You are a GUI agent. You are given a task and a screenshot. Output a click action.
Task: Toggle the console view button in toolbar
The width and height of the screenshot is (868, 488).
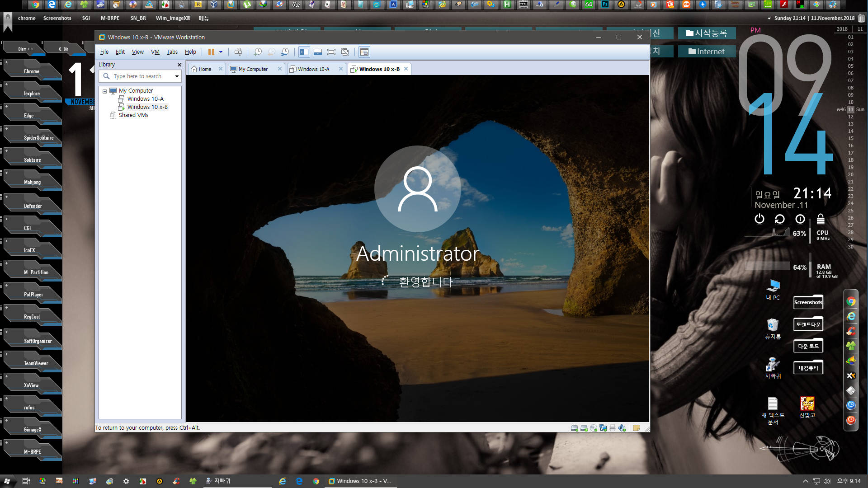click(364, 52)
